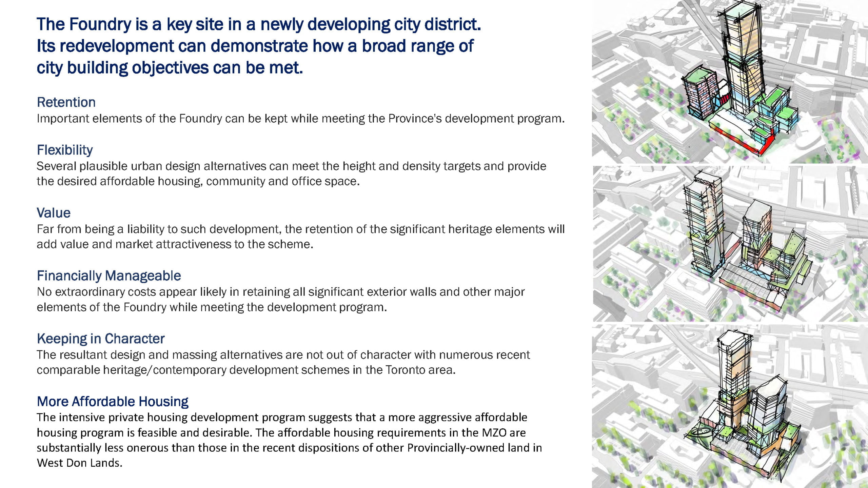This screenshot has width=868, height=488.
Task: Click the line starting 'No extraordinary costs appear likely'
Action: click(x=281, y=292)
